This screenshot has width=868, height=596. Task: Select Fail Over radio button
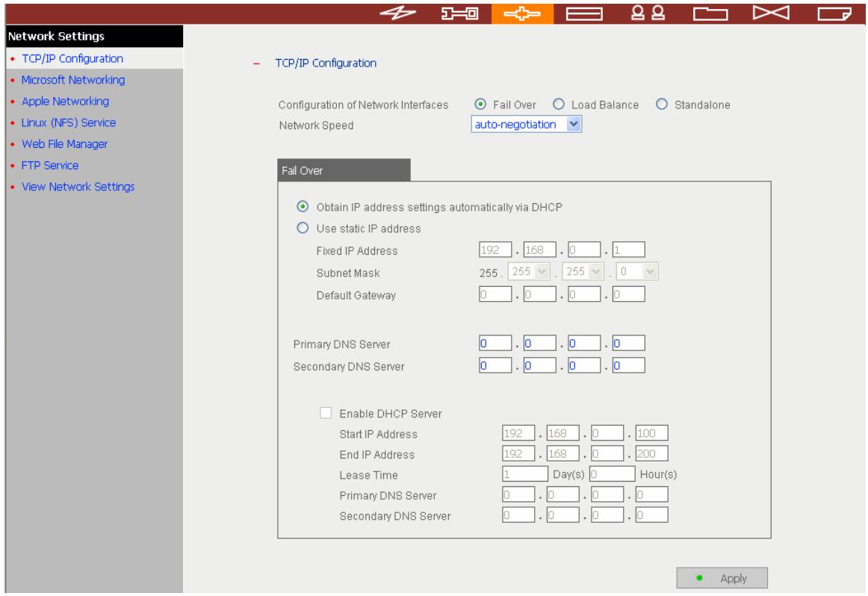[x=480, y=104]
